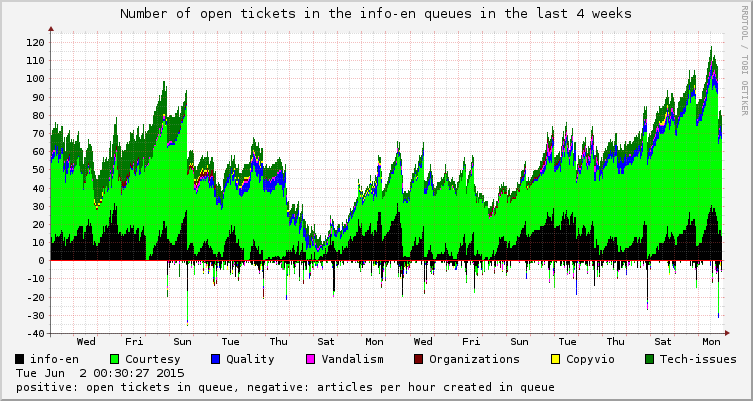Click the y-axis label "40"

click(x=38, y=188)
